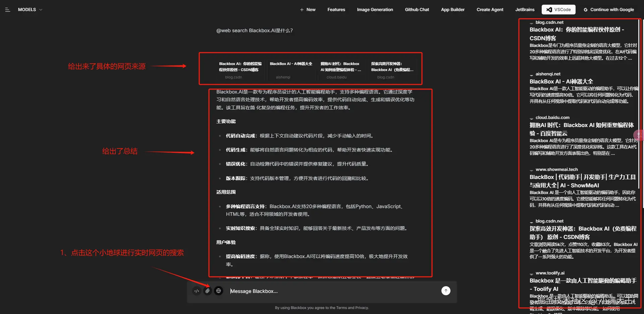Image resolution: width=644 pixels, height=314 pixels.
Task: Click the VSCode extension button
Action: (x=558, y=10)
